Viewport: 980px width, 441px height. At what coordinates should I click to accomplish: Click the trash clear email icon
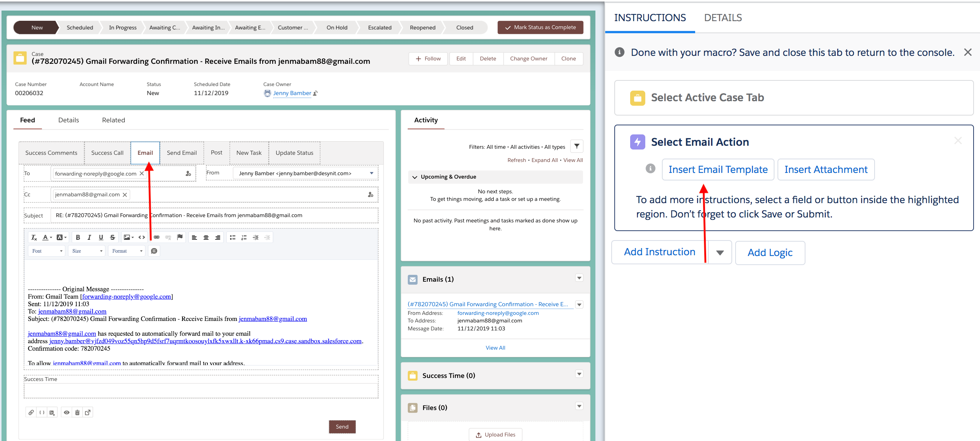coord(77,412)
